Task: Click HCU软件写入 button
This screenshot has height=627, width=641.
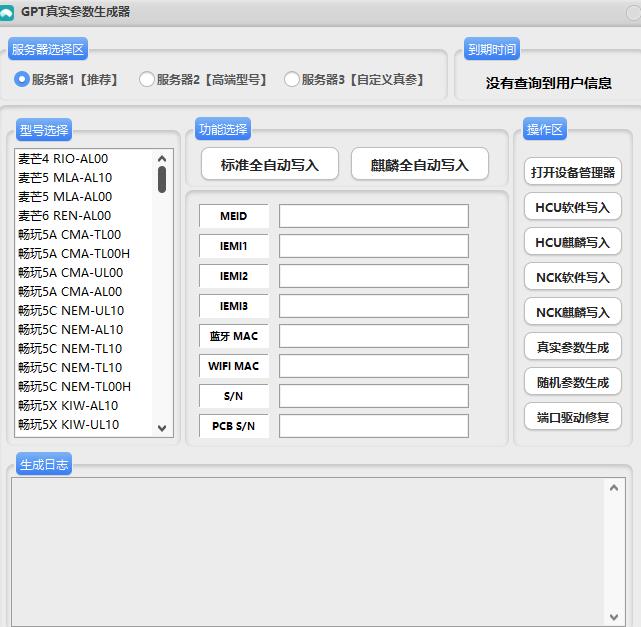Action: tap(573, 207)
